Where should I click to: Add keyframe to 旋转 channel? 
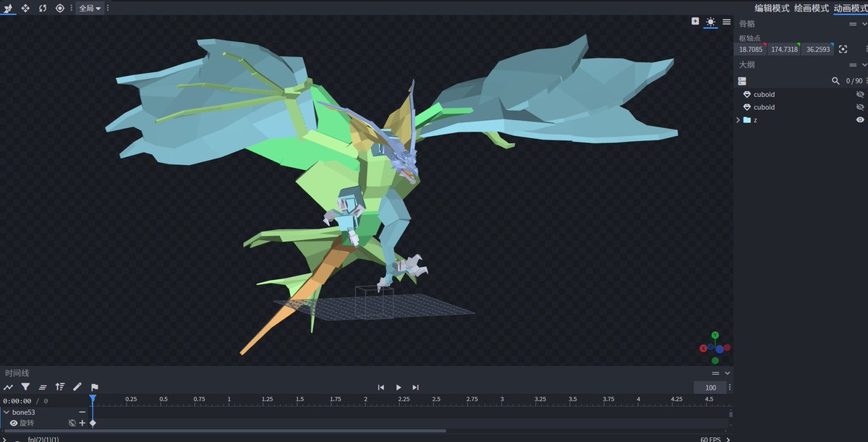82,423
